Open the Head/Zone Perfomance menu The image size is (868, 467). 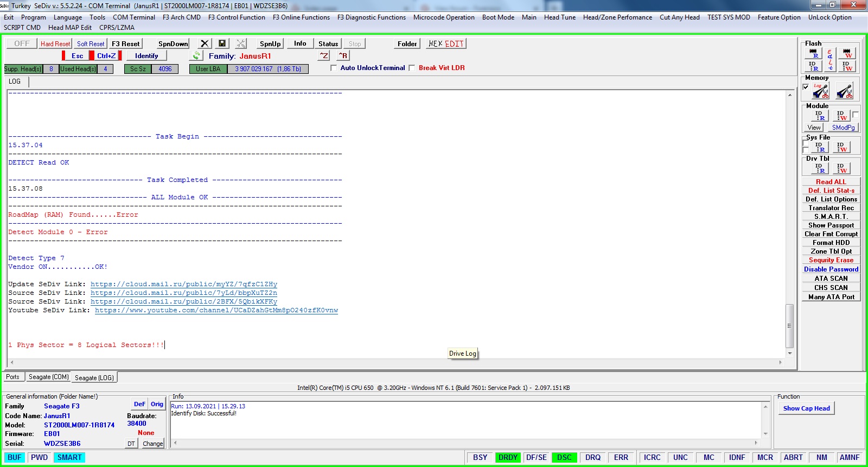coord(617,17)
